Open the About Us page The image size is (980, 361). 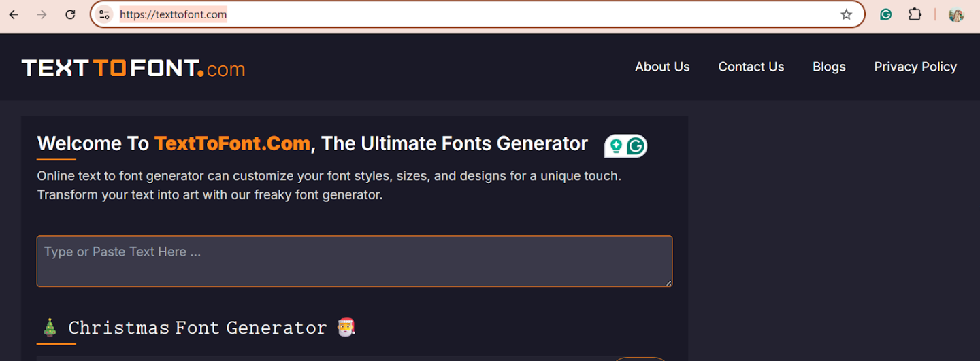coord(662,67)
